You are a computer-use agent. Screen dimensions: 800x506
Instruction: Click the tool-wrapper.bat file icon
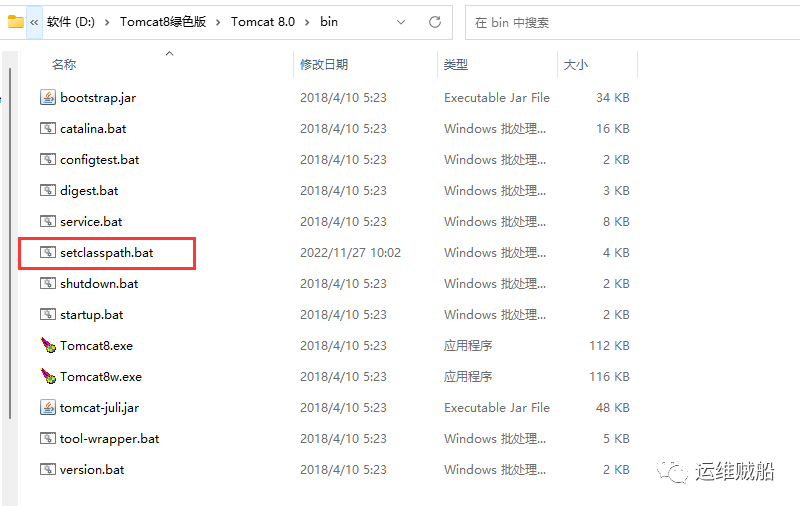(47, 439)
